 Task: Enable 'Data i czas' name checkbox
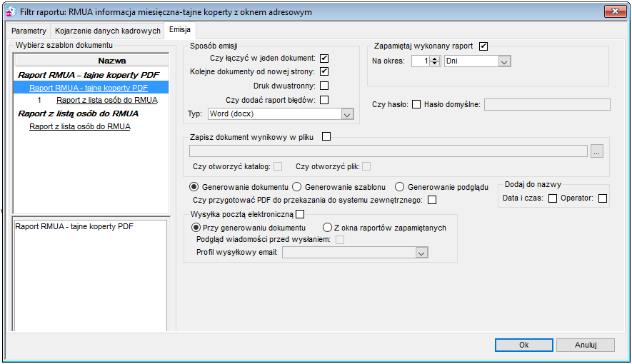click(x=553, y=198)
